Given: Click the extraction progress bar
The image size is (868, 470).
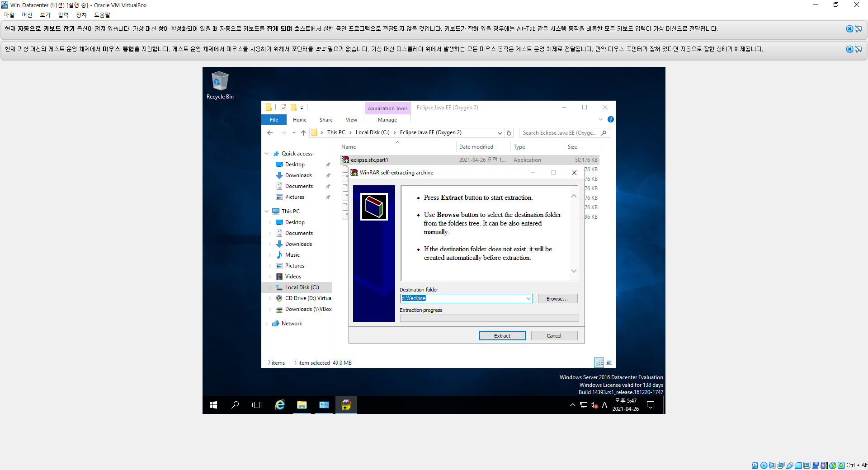Looking at the screenshot, I should [489, 318].
